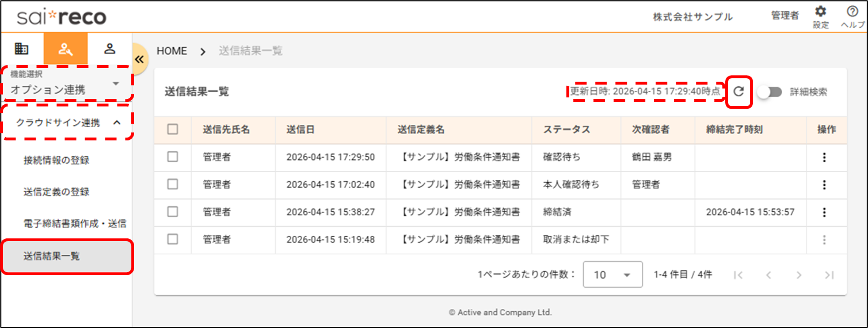Open action menu for 確認待ち row
The image size is (868, 328).
point(824,157)
